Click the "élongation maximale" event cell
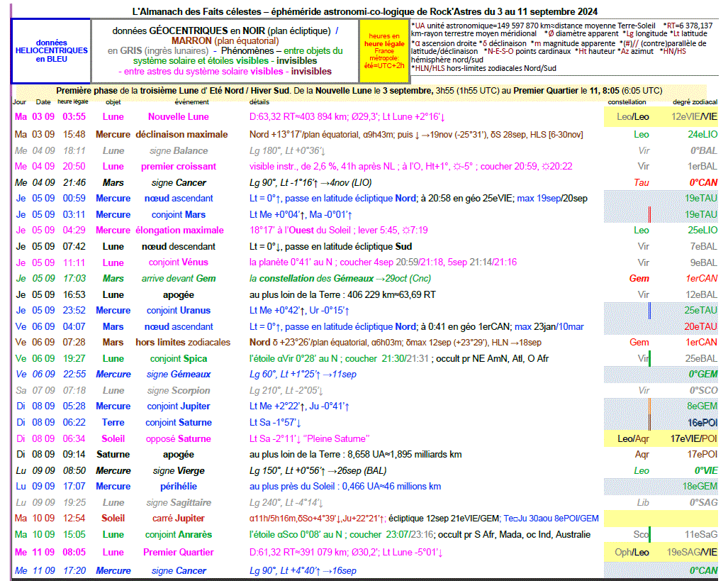The width and height of the screenshot is (728, 581). 179,230
